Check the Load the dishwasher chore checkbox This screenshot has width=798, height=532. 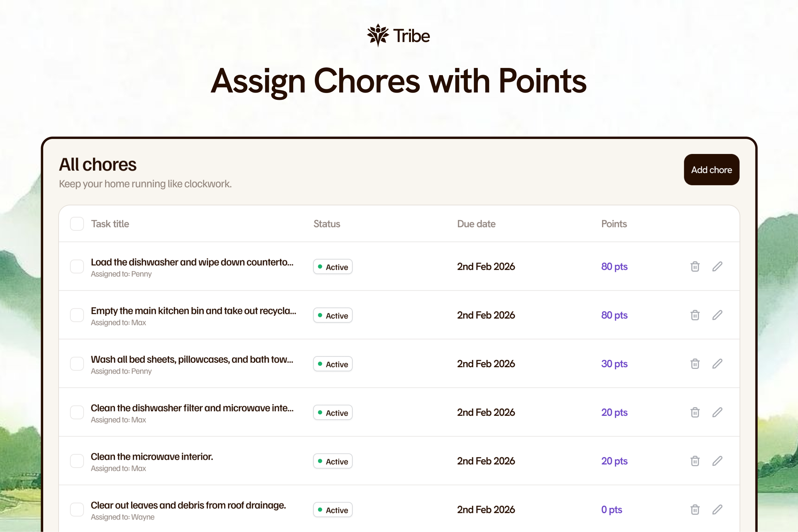coord(77,267)
